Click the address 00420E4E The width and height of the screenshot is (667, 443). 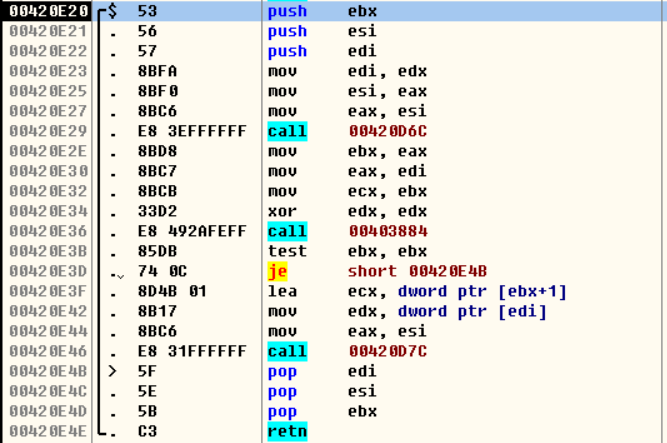[47, 431]
